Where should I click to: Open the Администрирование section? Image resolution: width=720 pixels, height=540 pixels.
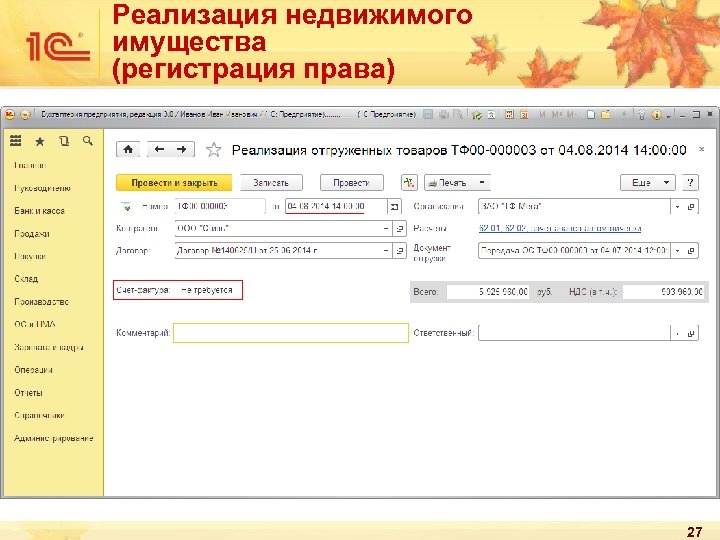click(x=53, y=438)
